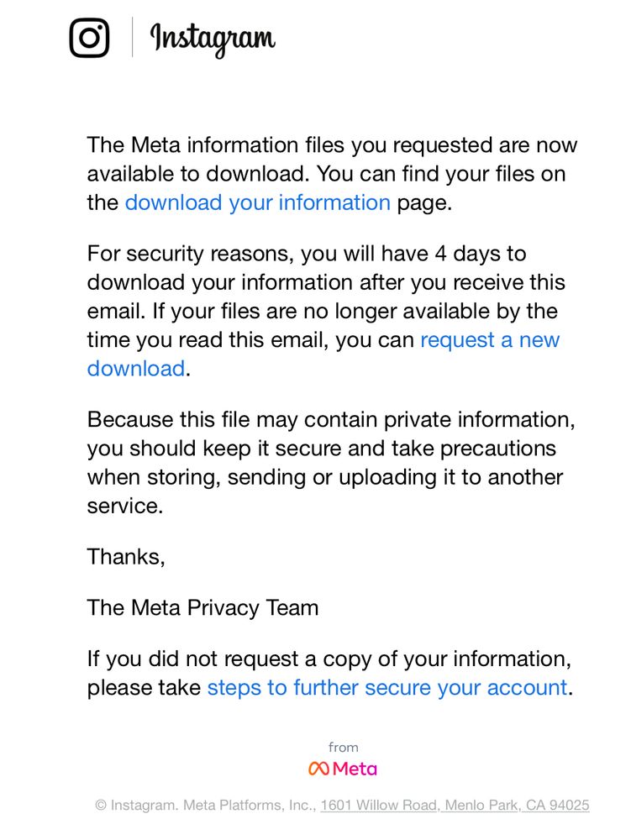631x840 pixels.
Task: Click the 'from' label above Meta logo
Action: [344, 747]
